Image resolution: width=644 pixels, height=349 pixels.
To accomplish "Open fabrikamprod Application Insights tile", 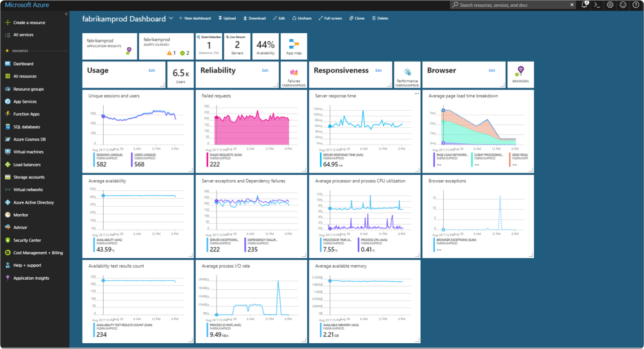I will coord(110,46).
